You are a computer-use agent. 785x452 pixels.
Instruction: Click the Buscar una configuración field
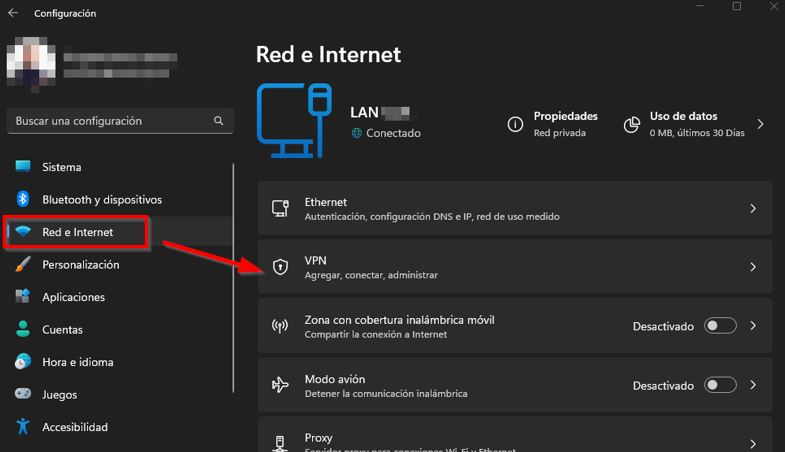coord(110,121)
